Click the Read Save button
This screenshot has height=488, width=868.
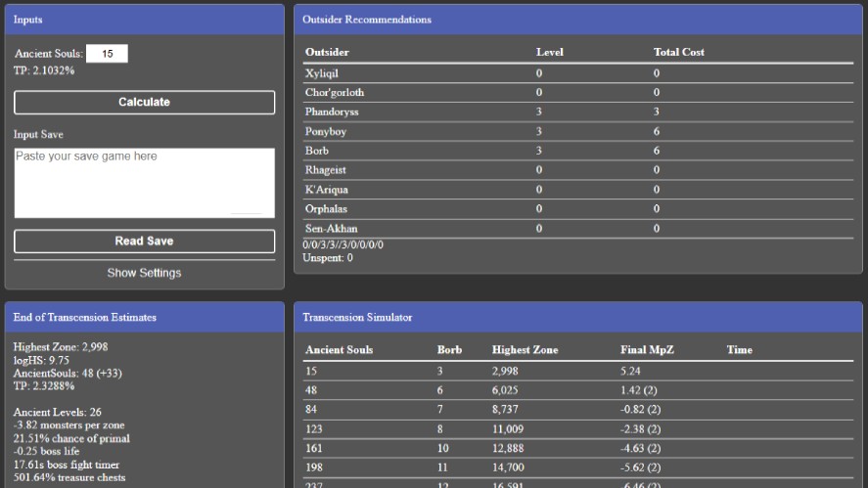(144, 242)
